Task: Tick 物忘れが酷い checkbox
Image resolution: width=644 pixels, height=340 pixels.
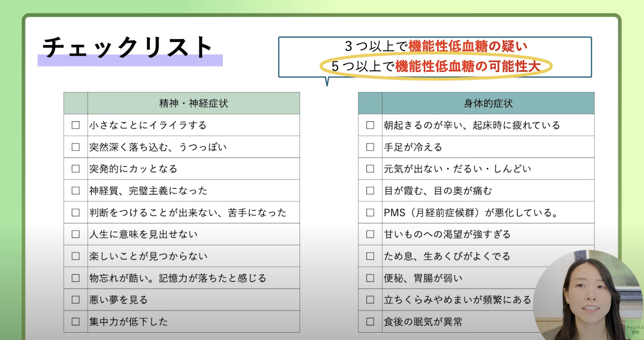Action: pos(75,278)
